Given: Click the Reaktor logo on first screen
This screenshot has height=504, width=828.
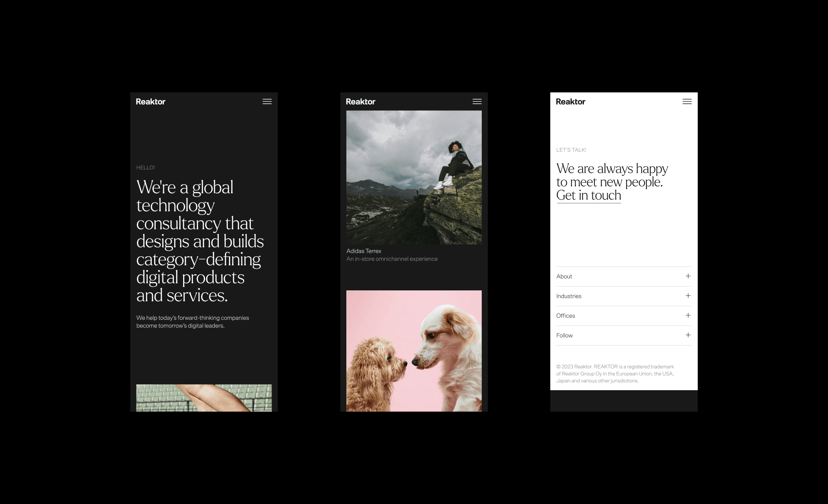Looking at the screenshot, I should [x=150, y=101].
